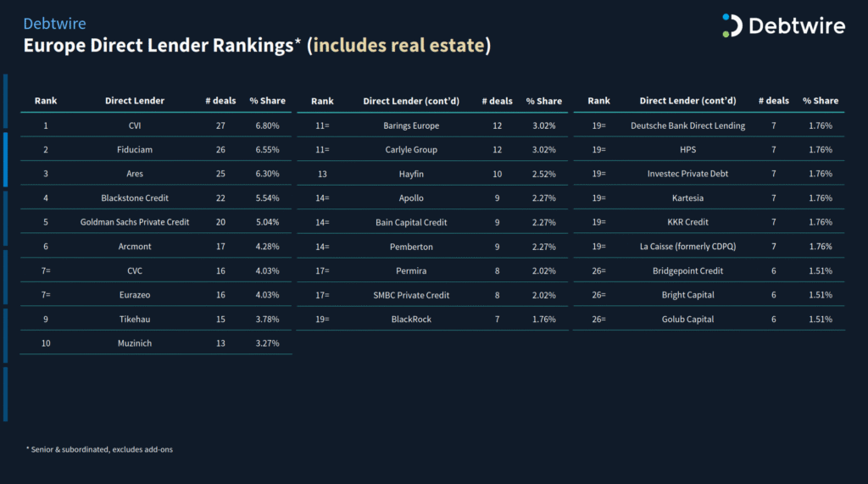The height and width of the screenshot is (484, 868).
Task: Select the Hayfin lender cell
Action: click(x=411, y=174)
